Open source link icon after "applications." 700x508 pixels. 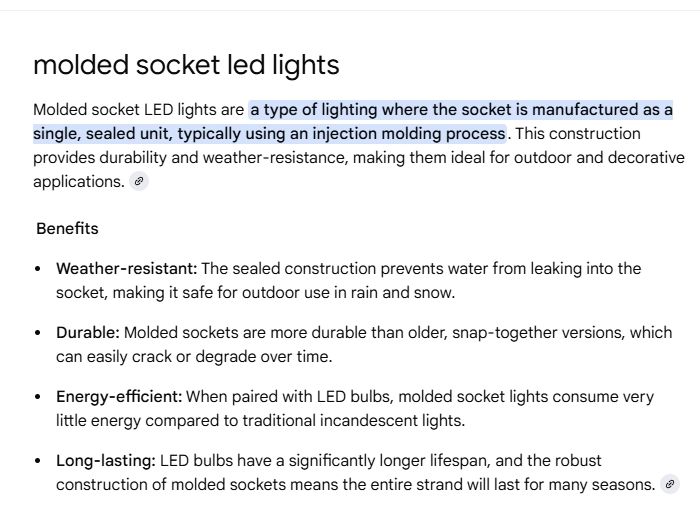(139, 181)
